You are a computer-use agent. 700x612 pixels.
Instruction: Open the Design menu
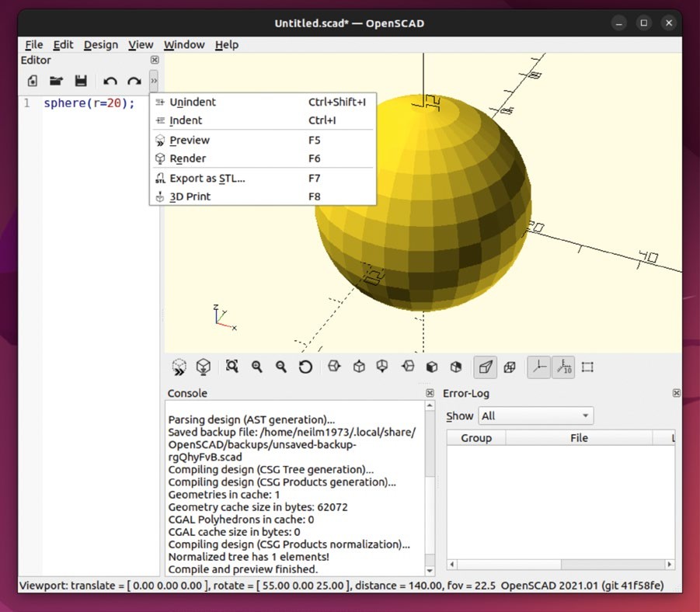pyautogui.click(x=101, y=44)
